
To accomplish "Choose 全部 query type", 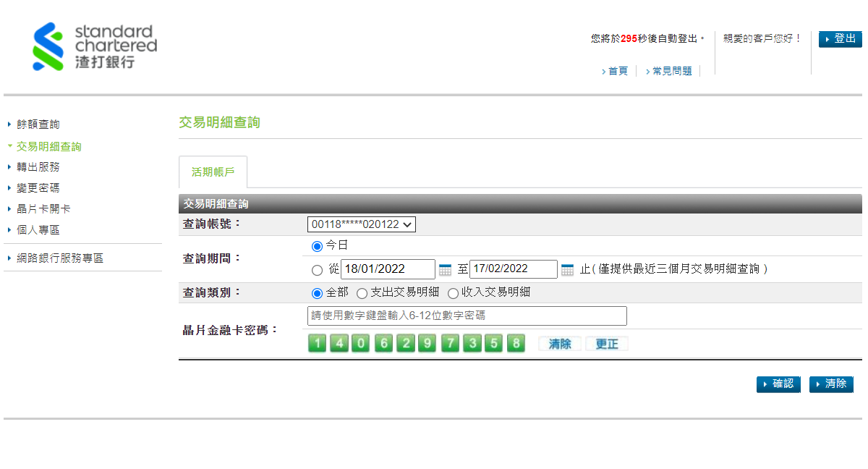I will coord(316,293).
